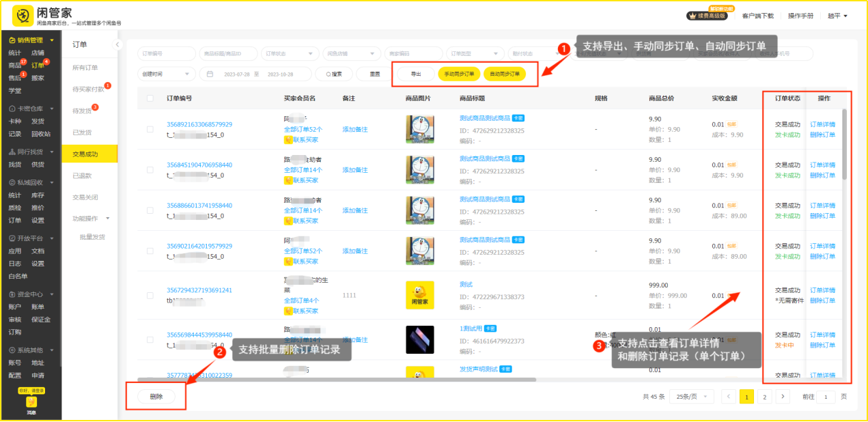Open 所有订单 in the order menu
Viewport: 868px width, 422px height.
pyautogui.click(x=85, y=68)
